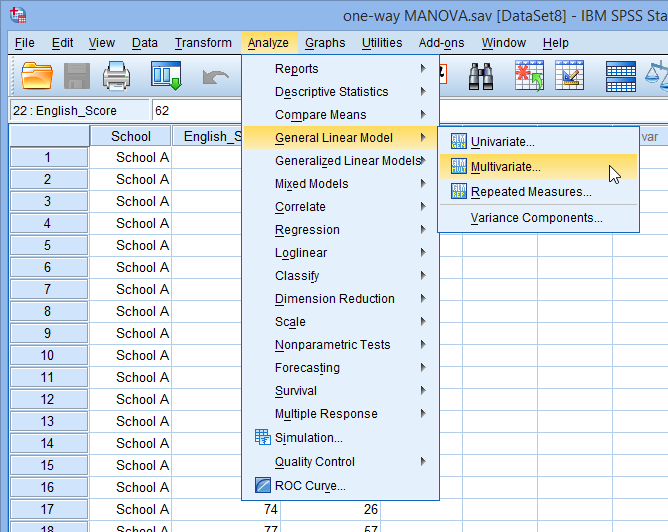
Task: Expand the Compare Means submenu
Action: point(320,115)
